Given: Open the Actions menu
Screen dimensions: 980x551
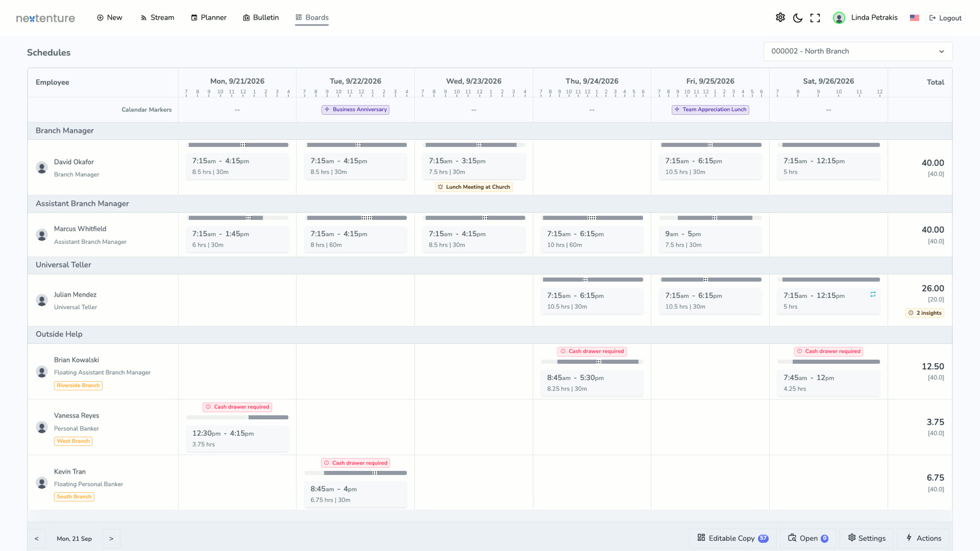Looking at the screenshot, I should (923, 538).
